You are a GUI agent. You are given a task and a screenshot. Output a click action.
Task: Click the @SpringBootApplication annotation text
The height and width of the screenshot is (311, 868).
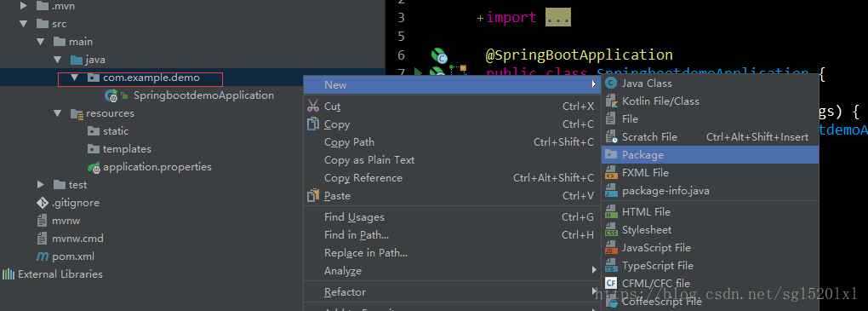pyautogui.click(x=579, y=55)
